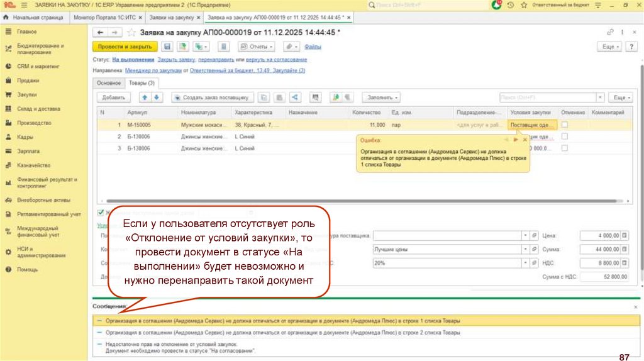Image resolution: width=644 pixels, height=361 pixels.
Task: Open the history clock icon in title bar
Action: [x=511, y=5]
